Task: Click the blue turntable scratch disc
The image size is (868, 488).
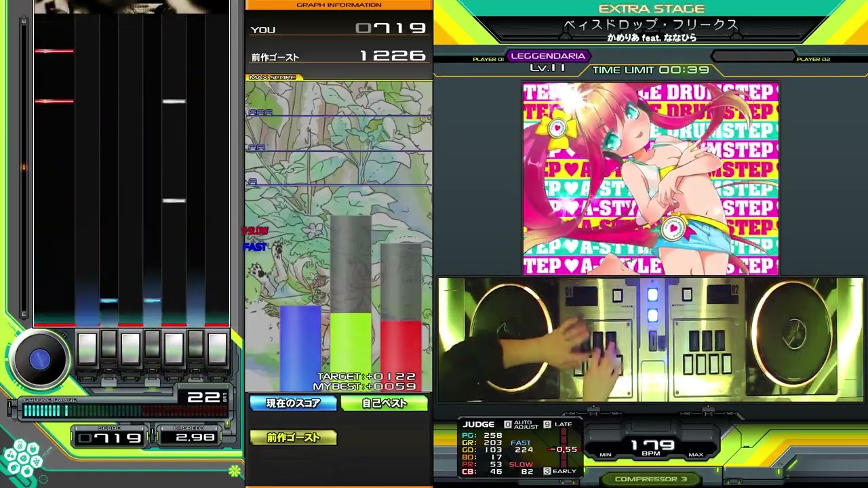Action: 39,360
